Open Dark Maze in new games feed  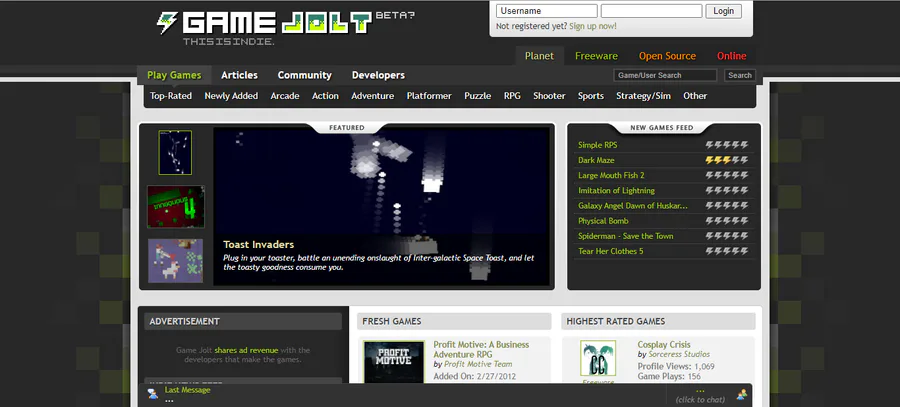click(596, 160)
